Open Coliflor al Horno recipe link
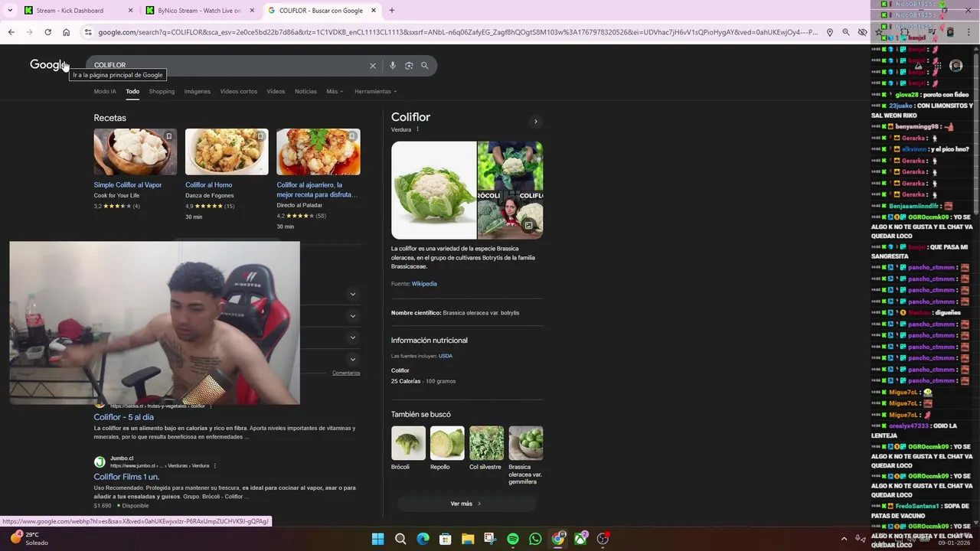The width and height of the screenshot is (980, 551). 208,185
